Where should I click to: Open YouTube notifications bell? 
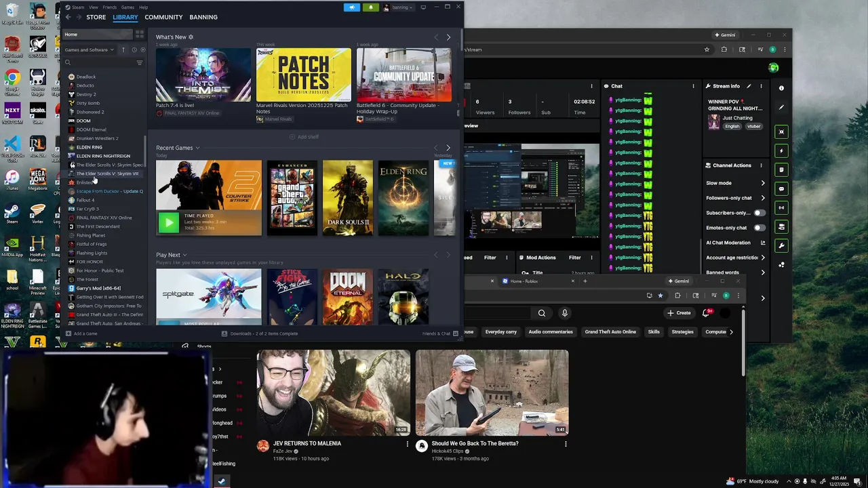(x=706, y=313)
